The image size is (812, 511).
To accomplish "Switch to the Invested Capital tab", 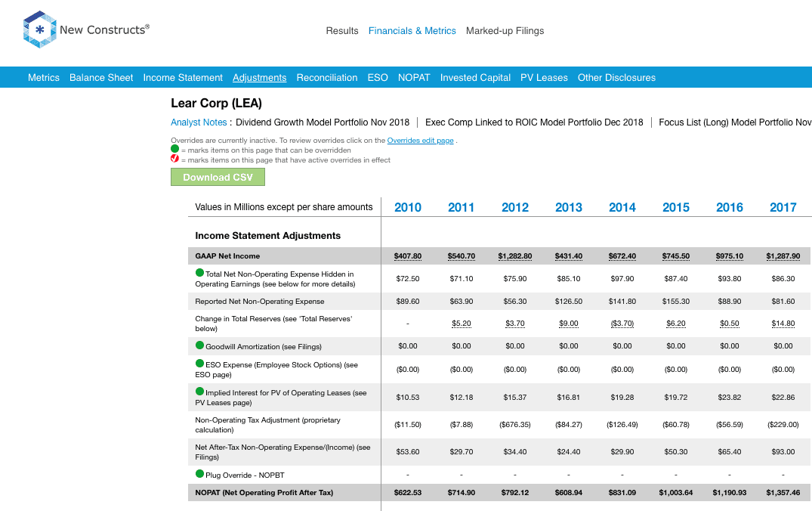I will pos(475,78).
